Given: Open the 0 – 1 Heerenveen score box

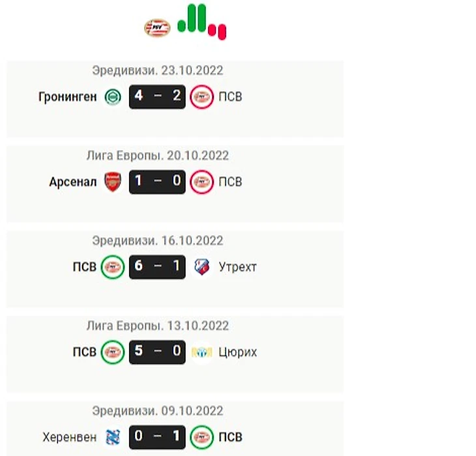Looking at the screenshot, I should (157, 437).
